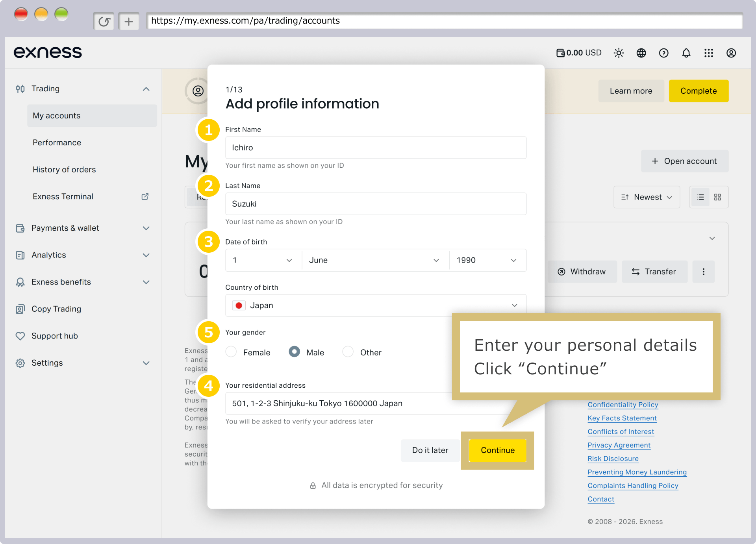
Task: Open Performance in the sidebar
Action: (x=57, y=142)
